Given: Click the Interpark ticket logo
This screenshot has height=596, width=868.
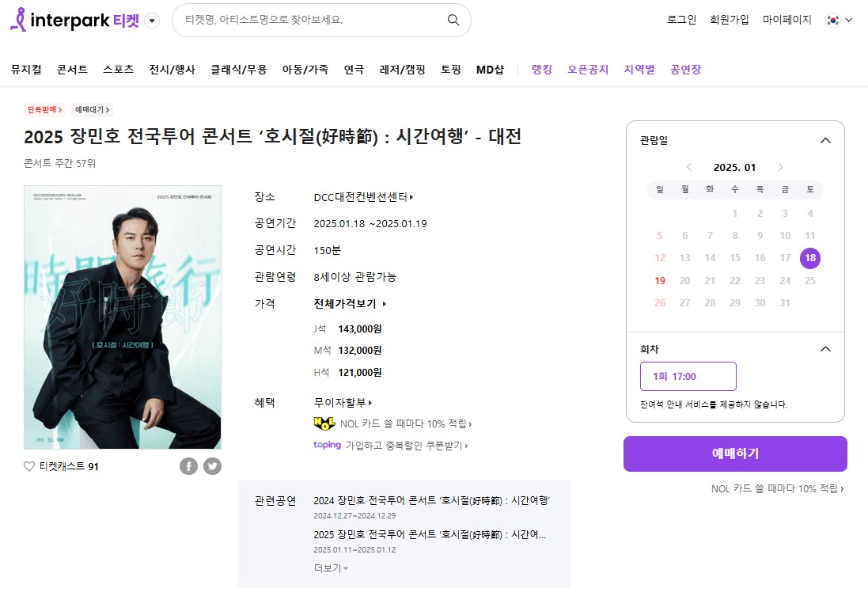Looking at the screenshot, I should pyautogui.click(x=74, y=20).
